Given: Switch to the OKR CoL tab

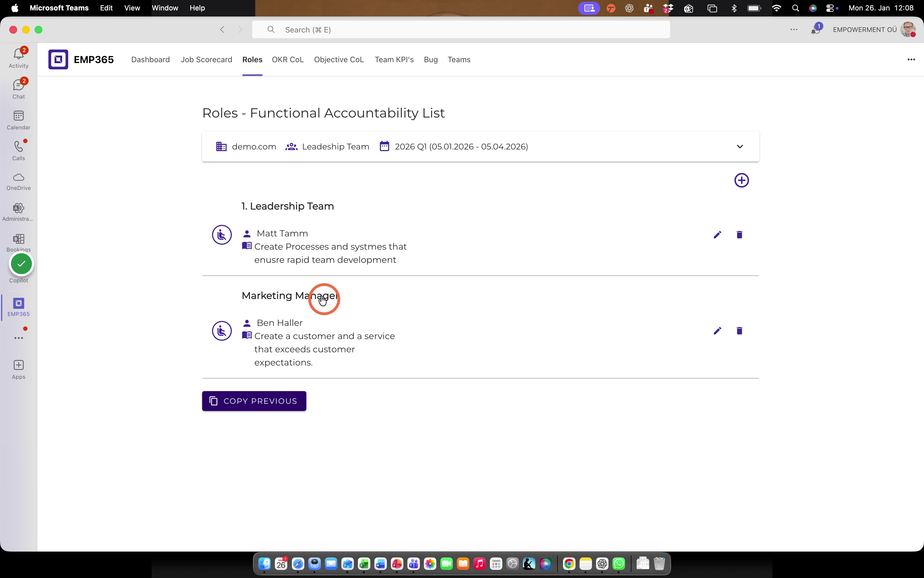Looking at the screenshot, I should (287, 60).
